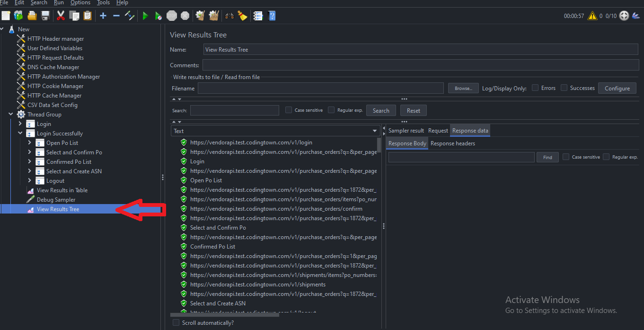Switch to the Sampler result tab
Image resolution: width=644 pixels, height=330 pixels.
[x=406, y=131]
